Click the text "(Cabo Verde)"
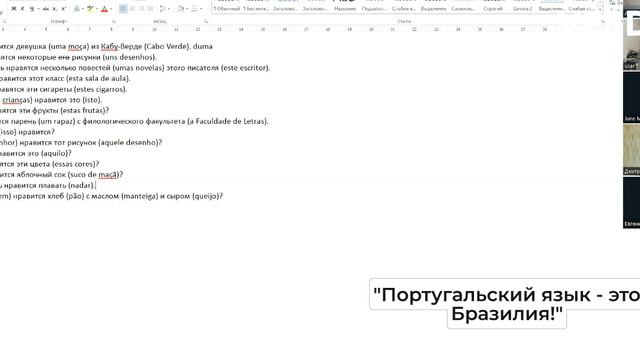The image size is (640, 360). click(167, 47)
